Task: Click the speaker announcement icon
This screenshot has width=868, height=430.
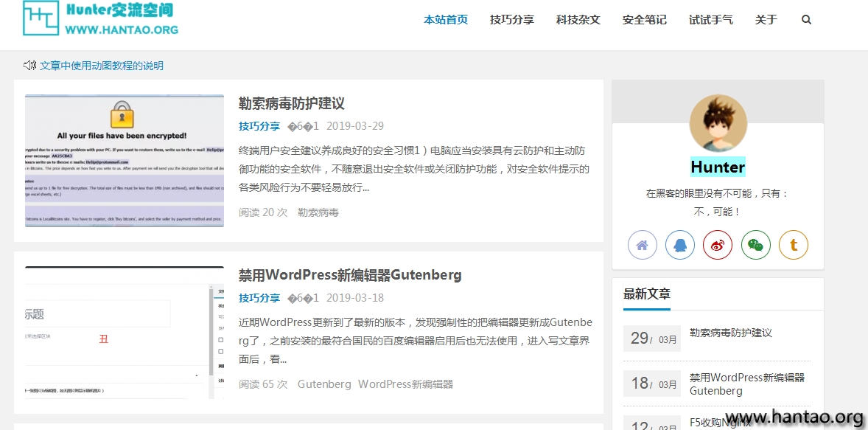Action: click(29, 66)
